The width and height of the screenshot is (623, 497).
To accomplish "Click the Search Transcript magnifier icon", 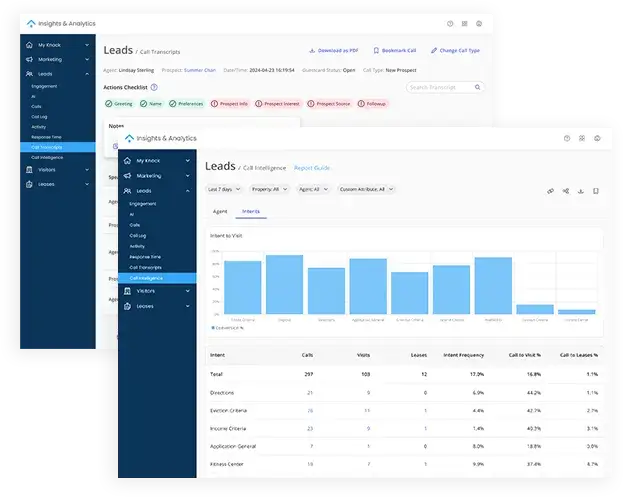I will tap(478, 87).
